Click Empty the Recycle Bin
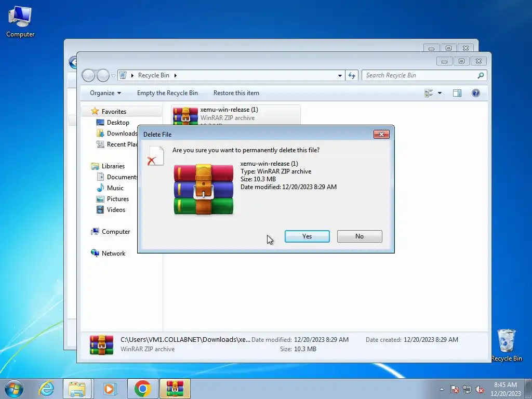Image resolution: width=532 pixels, height=399 pixels. pyautogui.click(x=167, y=93)
